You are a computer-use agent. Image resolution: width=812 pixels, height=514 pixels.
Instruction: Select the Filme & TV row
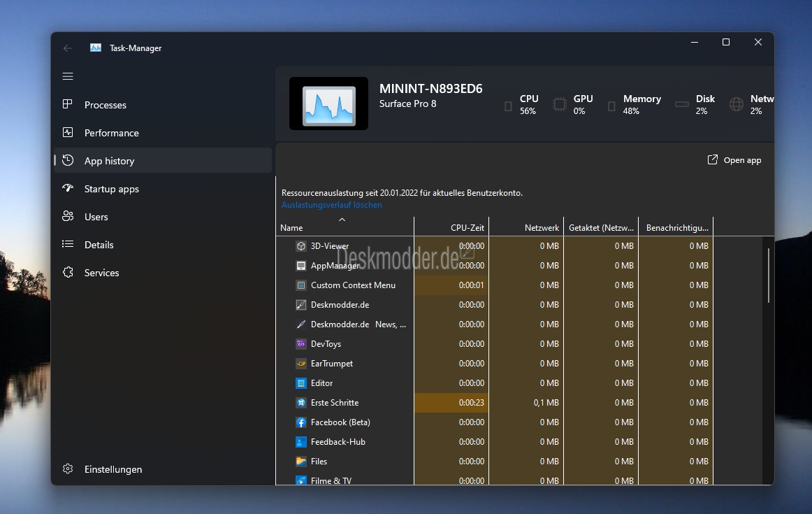pyautogui.click(x=494, y=480)
